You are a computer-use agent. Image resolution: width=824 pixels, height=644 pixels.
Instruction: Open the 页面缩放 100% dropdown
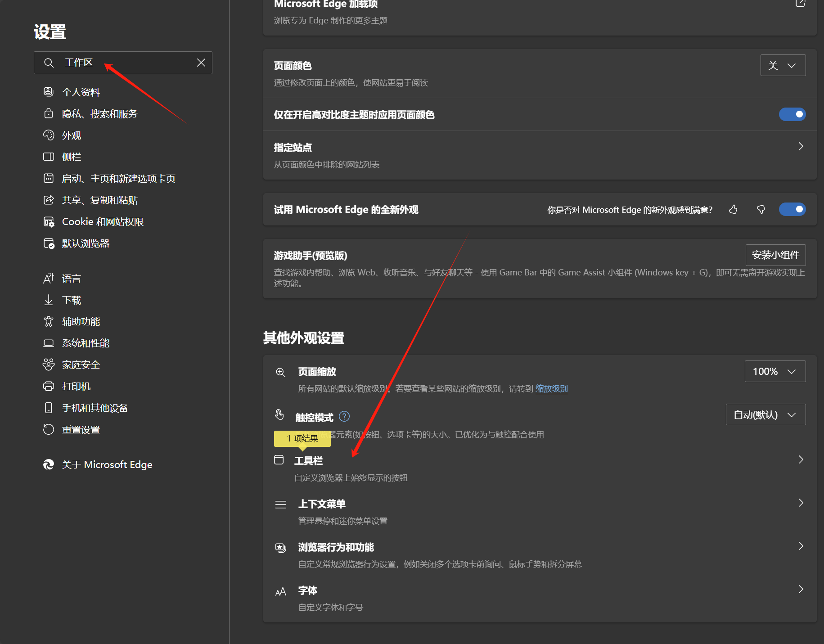(775, 372)
